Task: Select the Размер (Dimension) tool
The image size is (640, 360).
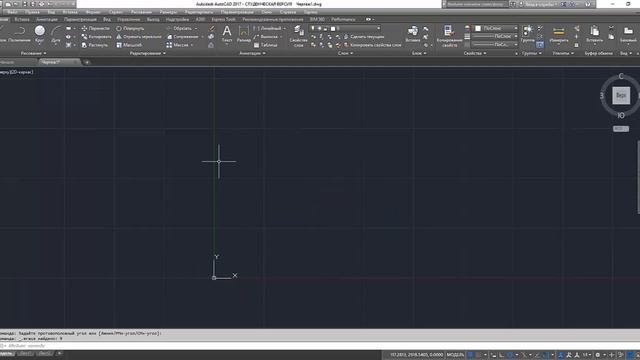Action: (244, 34)
